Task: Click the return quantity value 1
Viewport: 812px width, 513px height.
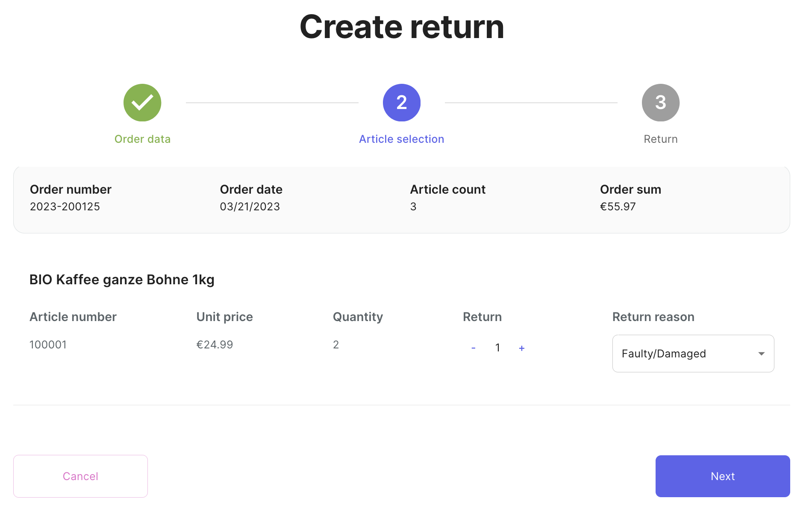Action: [497, 348]
